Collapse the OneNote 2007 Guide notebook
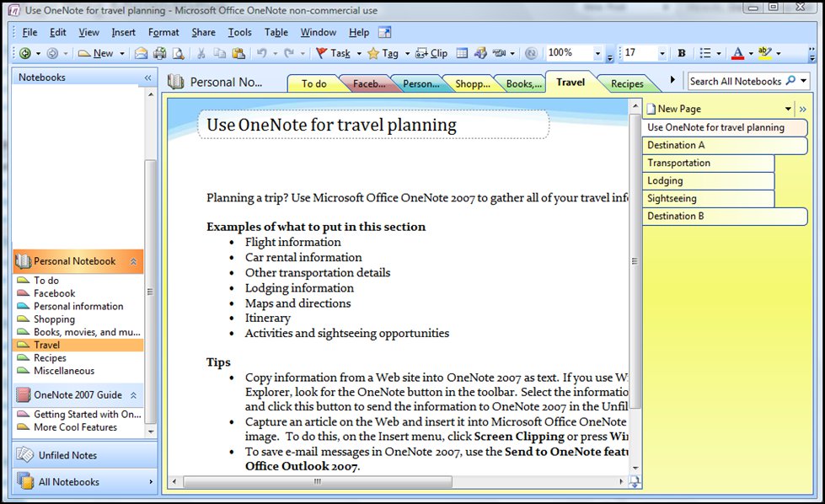 [134, 395]
